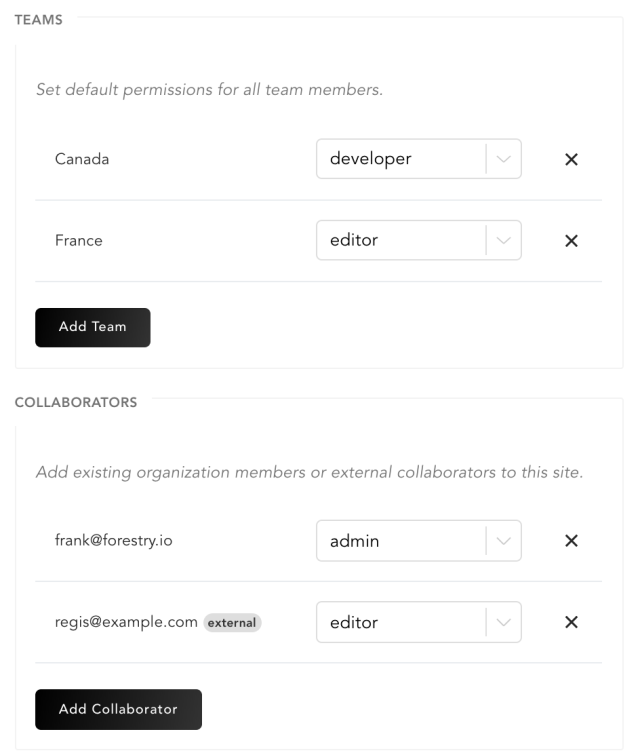Image resolution: width=640 pixels, height=753 pixels.
Task: Open France's editor role dropdown
Action: (x=419, y=240)
